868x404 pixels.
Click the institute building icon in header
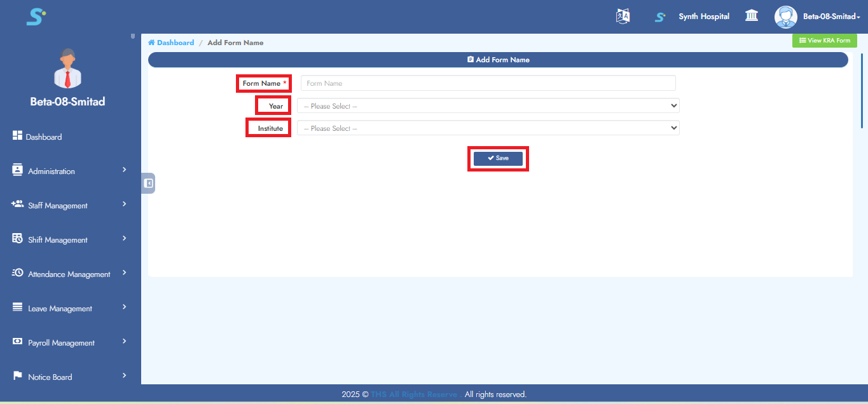click(x=751, y=16)
